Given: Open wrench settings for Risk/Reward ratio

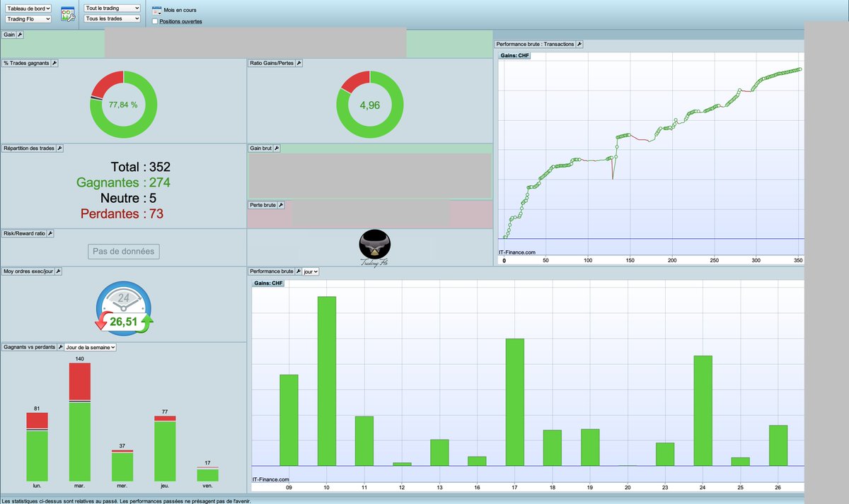Looking at the screenshot, I should click(x=49, y=233).
